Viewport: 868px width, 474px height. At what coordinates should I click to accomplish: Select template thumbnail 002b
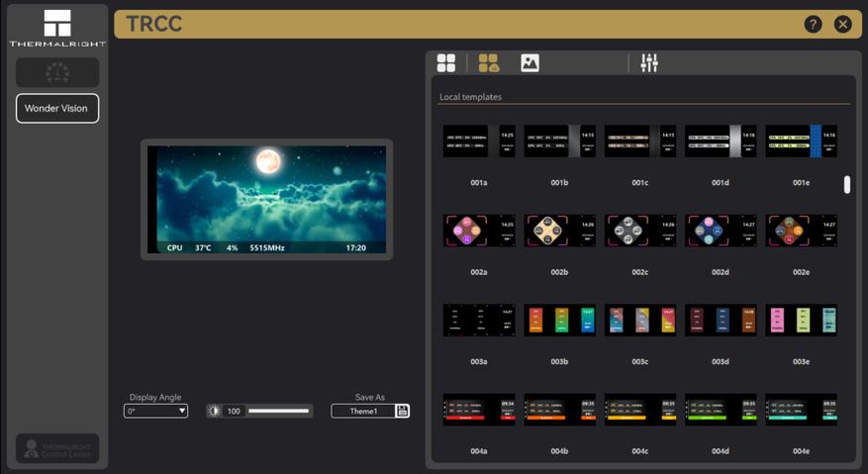[x=559, y=231]
